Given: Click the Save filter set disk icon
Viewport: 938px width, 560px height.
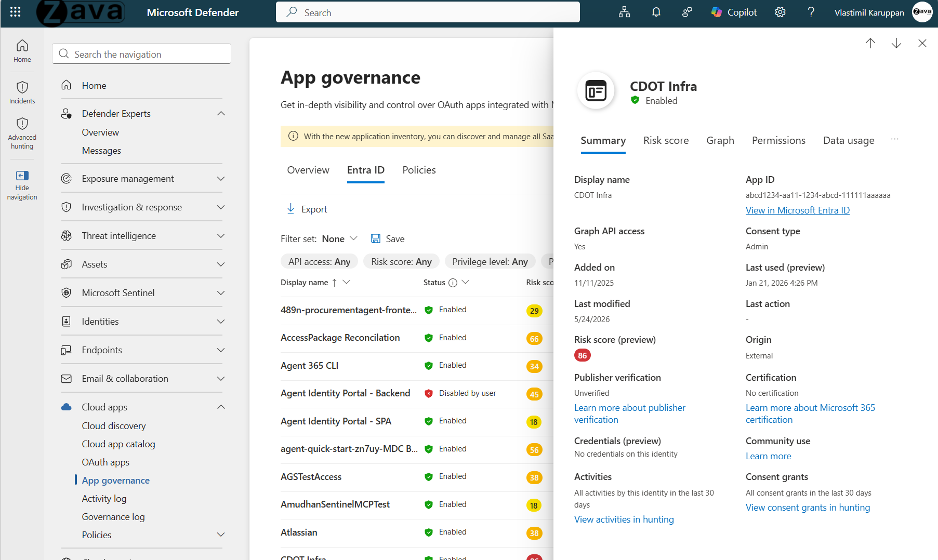Looking at the screenshot, I should (x=375, y=238).
